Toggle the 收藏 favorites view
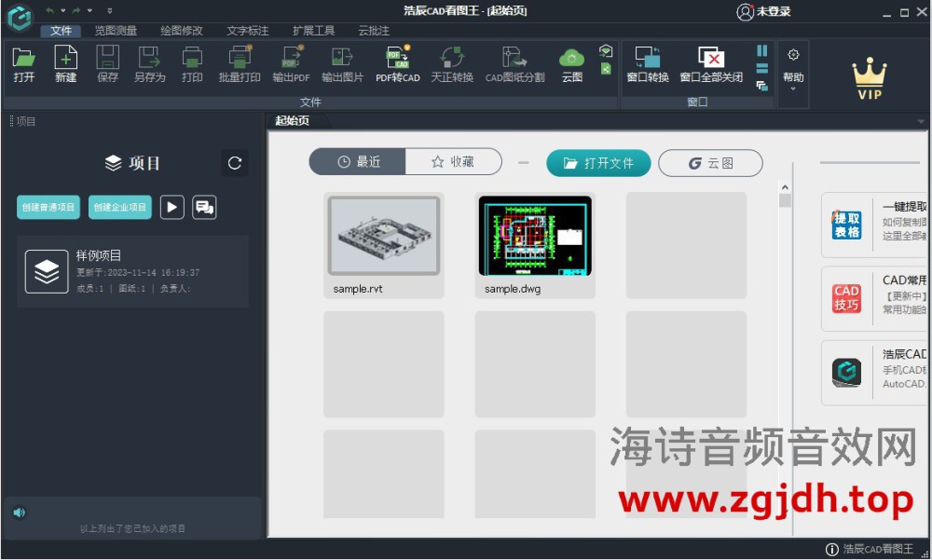 click(x=454, y=162)
